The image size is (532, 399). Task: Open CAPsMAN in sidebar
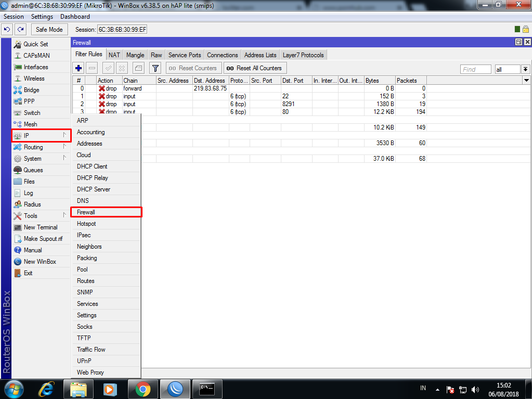42,56
